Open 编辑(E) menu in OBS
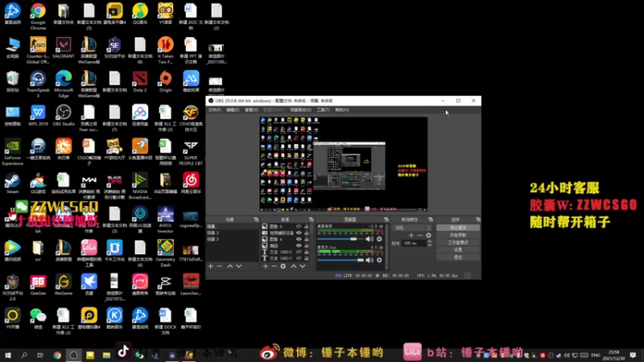 (x=233, y=110)
